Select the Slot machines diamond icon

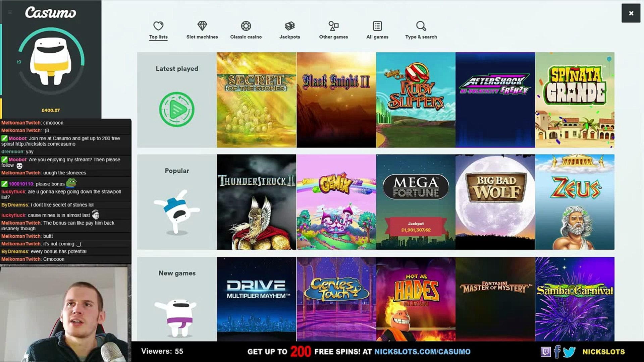pos(202,26)
